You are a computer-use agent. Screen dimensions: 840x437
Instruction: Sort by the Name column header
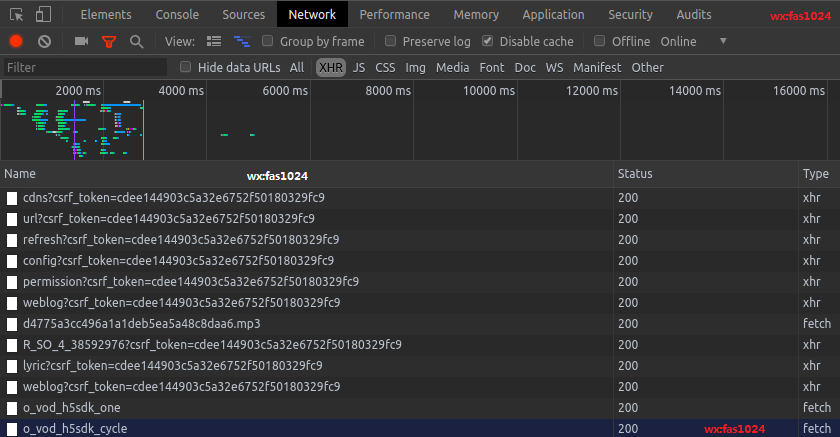point(307,174)
